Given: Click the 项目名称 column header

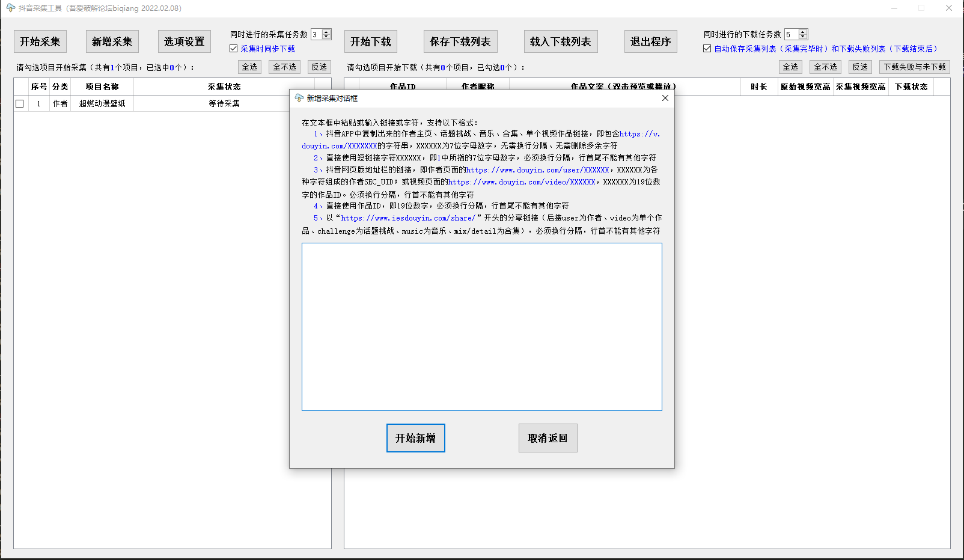Looking at the screenshot, I should tap(102, 87).
